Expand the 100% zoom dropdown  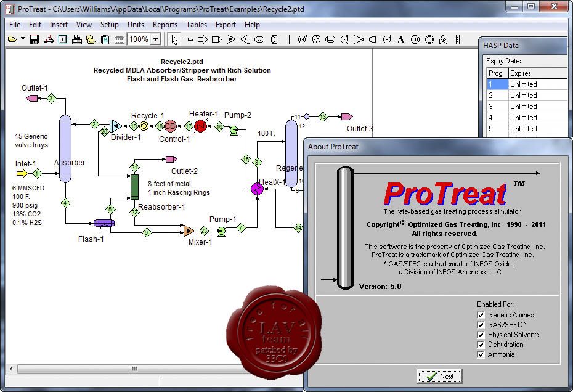[156, 39]
